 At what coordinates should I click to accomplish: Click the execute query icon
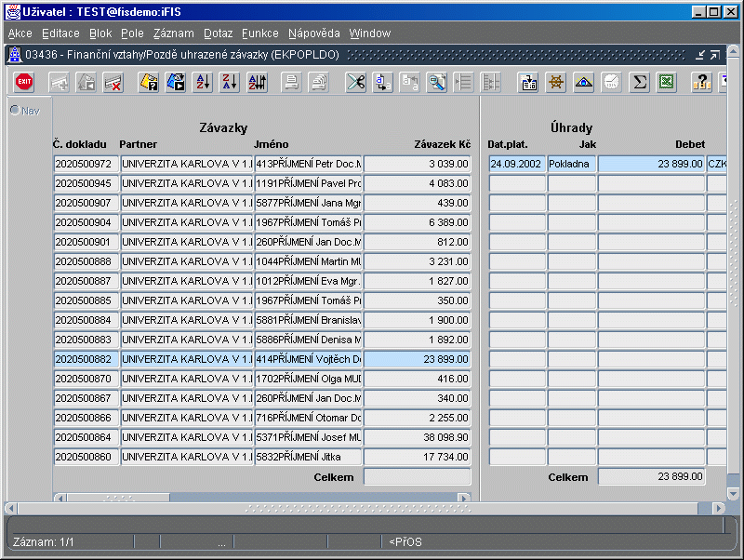pos(176,83)
